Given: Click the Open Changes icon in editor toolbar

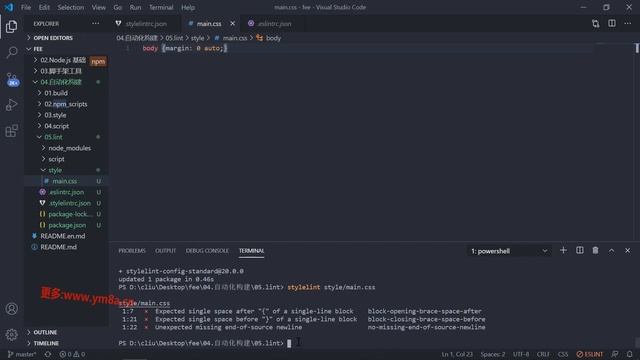Looking at the screenshot, I should point(596,24).
